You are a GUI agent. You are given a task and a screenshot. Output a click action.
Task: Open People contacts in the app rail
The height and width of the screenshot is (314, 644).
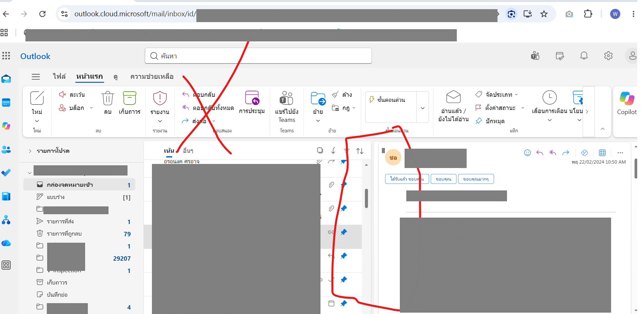pos(6,149)
